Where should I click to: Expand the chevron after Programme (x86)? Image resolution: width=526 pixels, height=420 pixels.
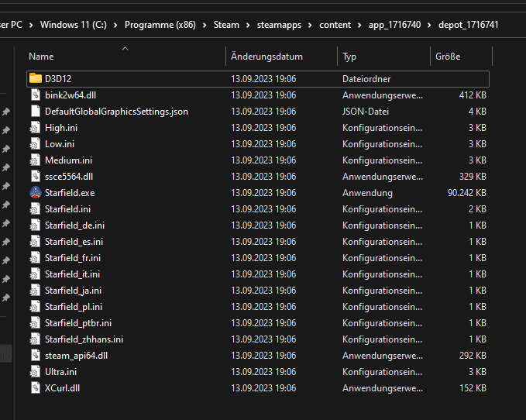pyautogui.click(x=205, y=25)
